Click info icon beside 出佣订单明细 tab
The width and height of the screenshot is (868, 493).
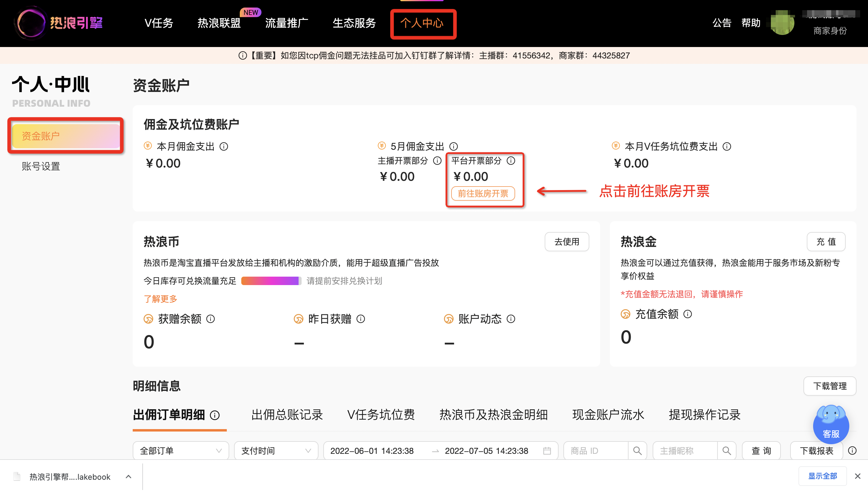[215, 415]
